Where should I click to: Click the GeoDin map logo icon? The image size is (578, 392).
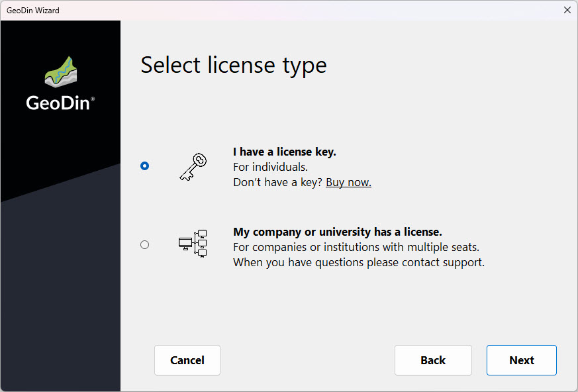(x=60, y=72)
